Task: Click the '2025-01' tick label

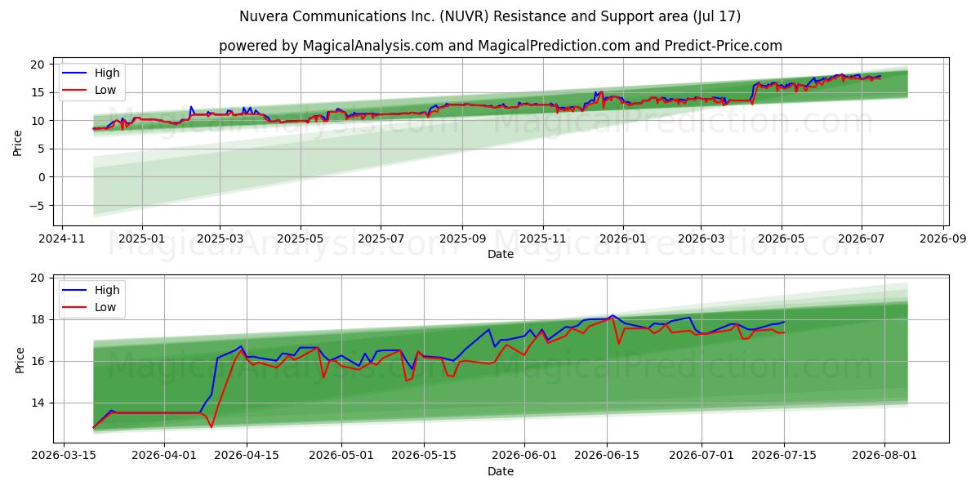Action: (142, 238)
